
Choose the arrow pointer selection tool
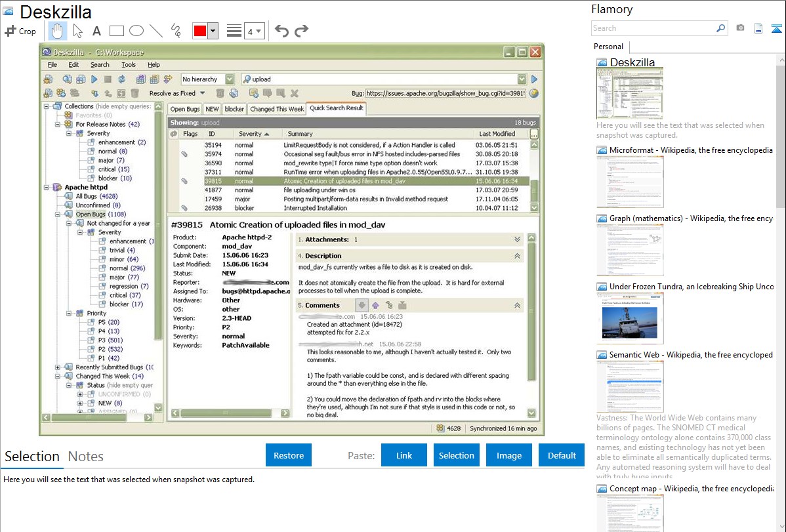click(x=77, y=31)
